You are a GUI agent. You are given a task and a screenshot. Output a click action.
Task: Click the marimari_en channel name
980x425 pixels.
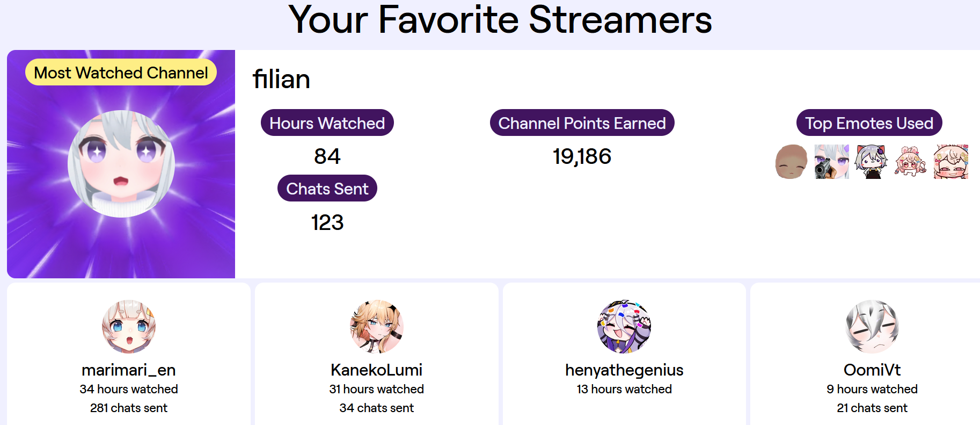129,370
